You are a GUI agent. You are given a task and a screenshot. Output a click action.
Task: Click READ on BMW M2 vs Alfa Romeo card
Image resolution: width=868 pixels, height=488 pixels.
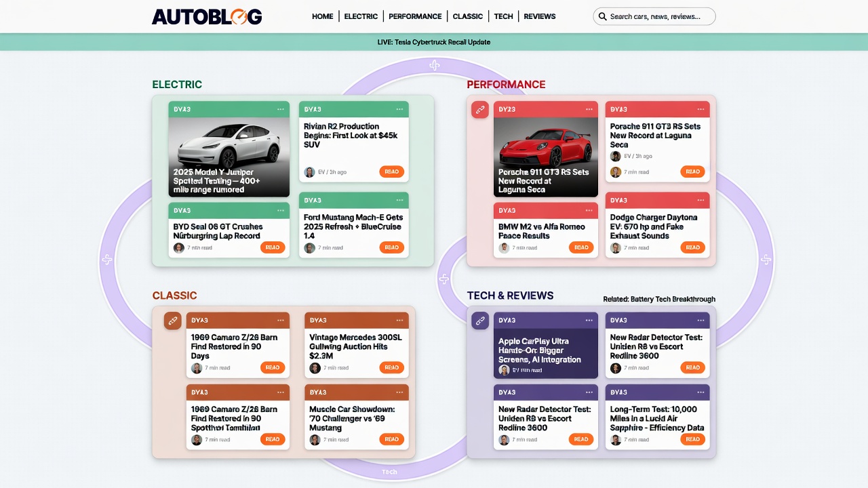(581, 247)
